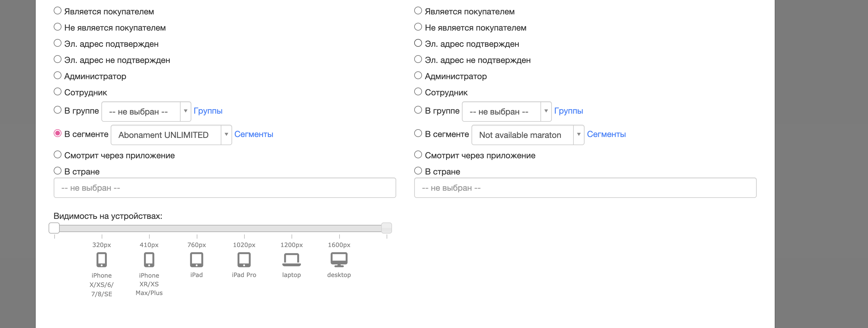This screenshot has width=868, height=328.
Task: Expand left group dropdown '-- не выбран --'
Action: (146, 112)
